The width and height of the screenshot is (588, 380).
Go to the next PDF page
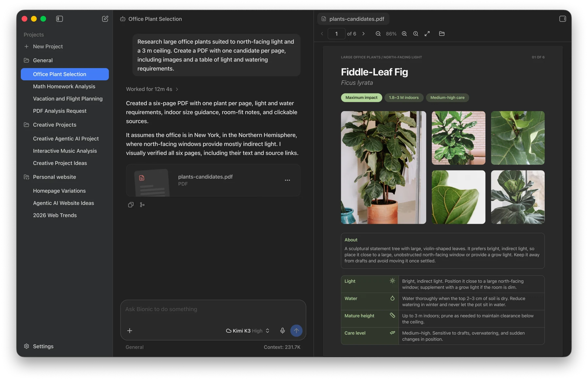363,34
